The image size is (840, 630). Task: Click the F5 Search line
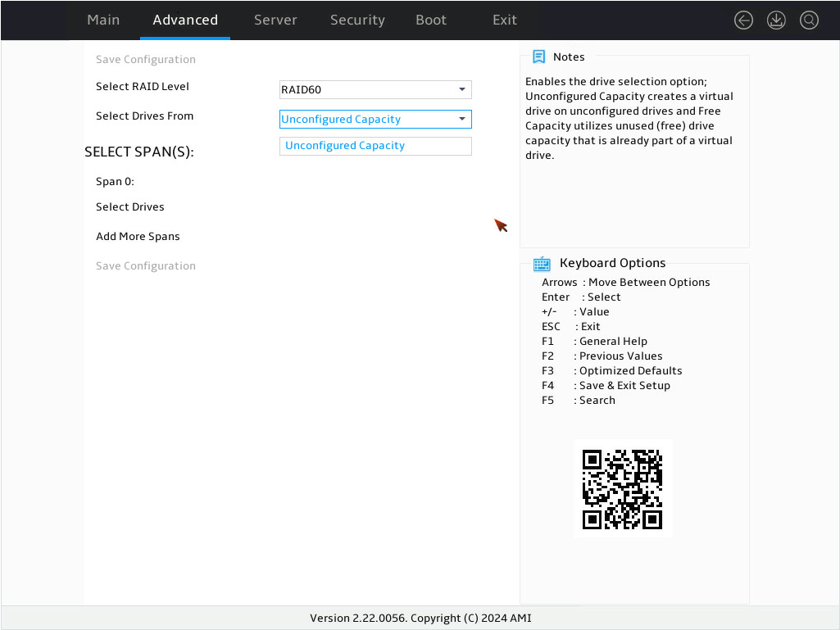579,400
